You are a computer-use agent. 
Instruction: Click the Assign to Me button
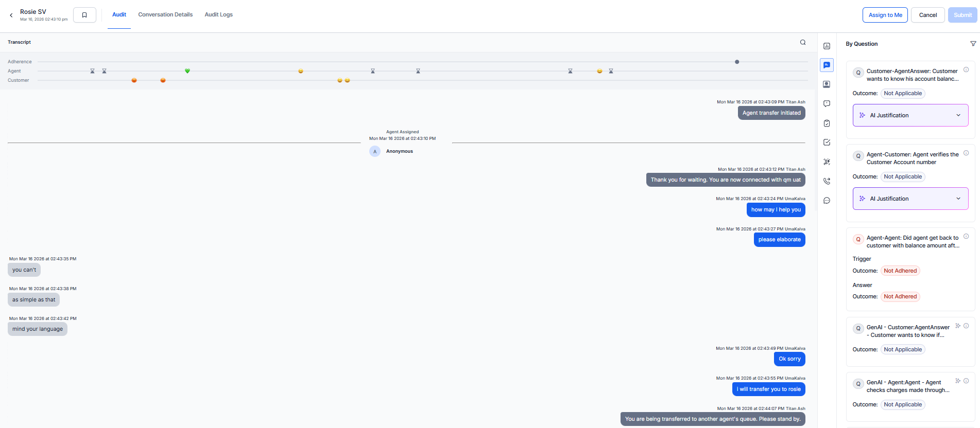[885, 15]
